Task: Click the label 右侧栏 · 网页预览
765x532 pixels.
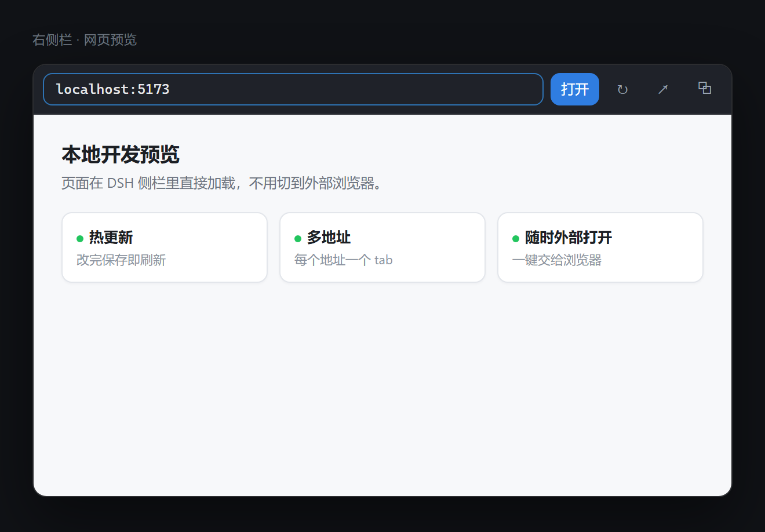Action: pyautogui.click(x=85, y=40)
